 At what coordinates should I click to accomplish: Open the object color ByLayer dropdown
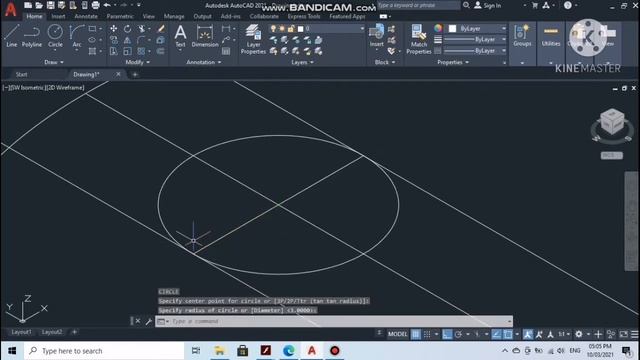click(477, 29)
